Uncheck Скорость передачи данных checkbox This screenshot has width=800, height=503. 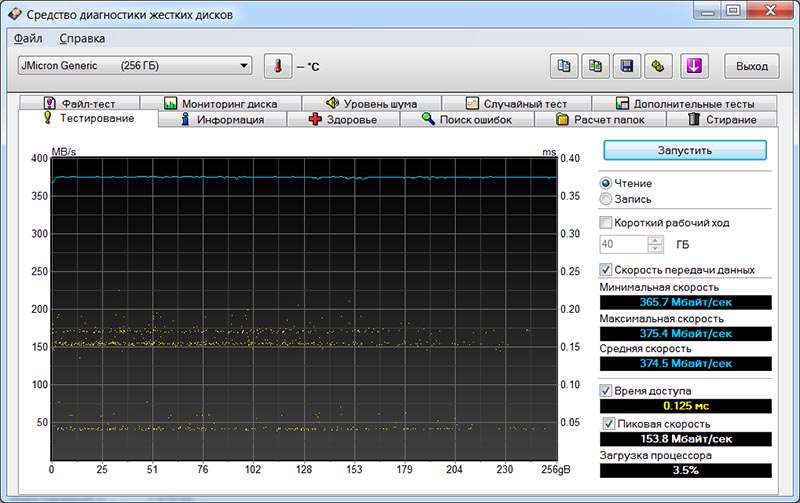coord(606,270)
